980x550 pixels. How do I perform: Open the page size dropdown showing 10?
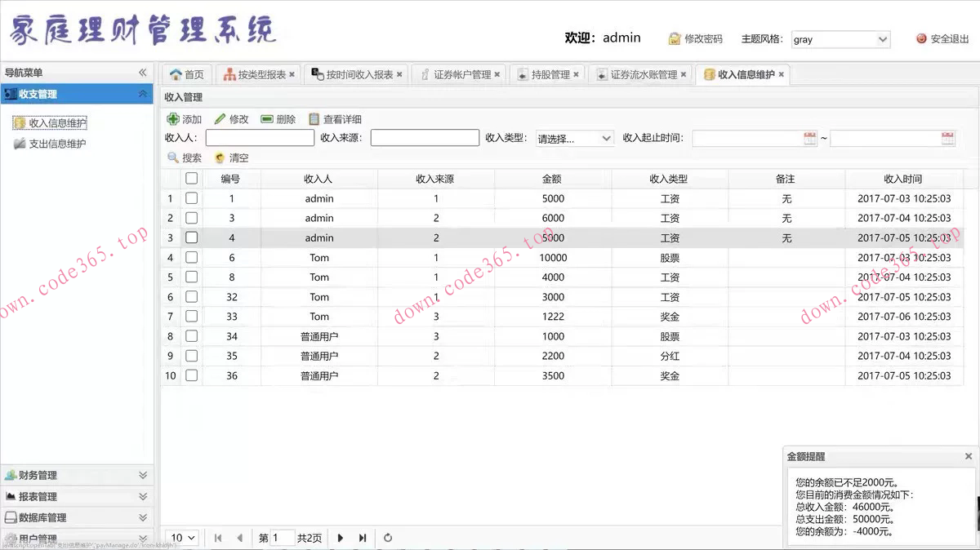(181, 538)
